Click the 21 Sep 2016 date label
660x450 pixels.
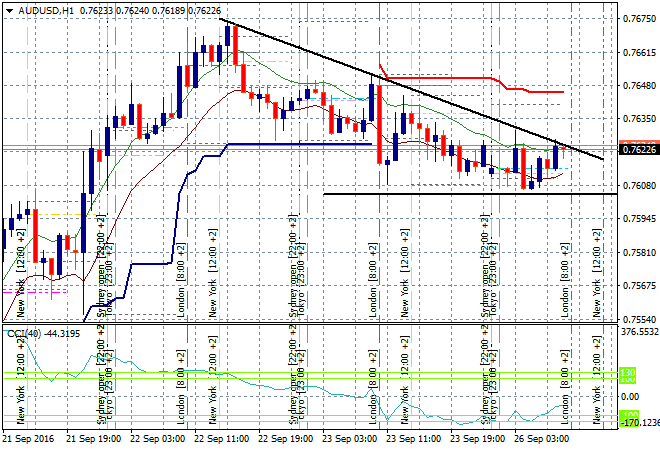click(28, 439)
